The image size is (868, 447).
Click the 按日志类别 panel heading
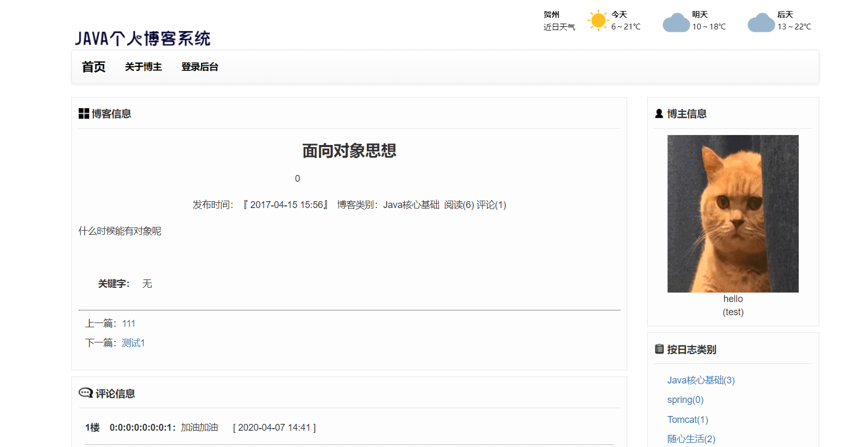coord(691,349)
